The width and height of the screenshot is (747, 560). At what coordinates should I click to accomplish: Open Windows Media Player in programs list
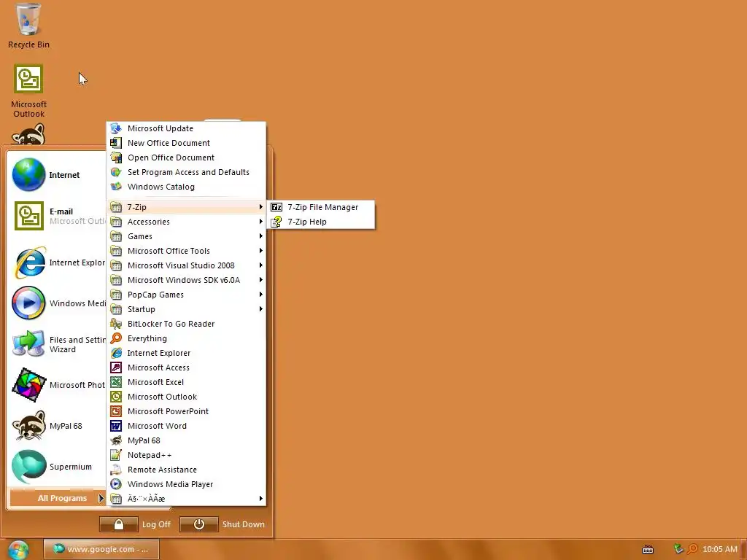pos(186,484)
